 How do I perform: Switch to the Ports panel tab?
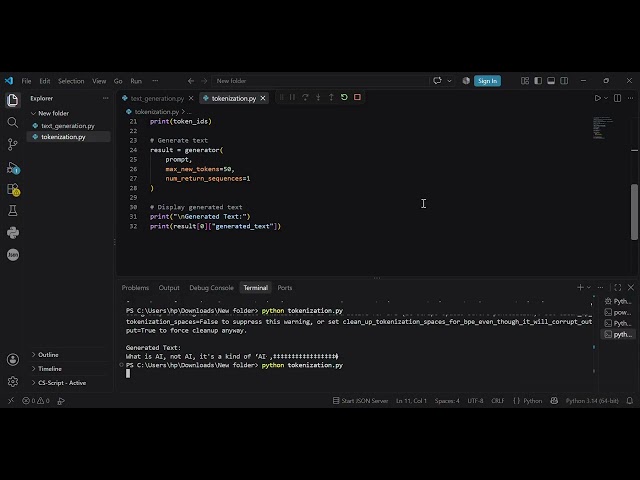285,288
